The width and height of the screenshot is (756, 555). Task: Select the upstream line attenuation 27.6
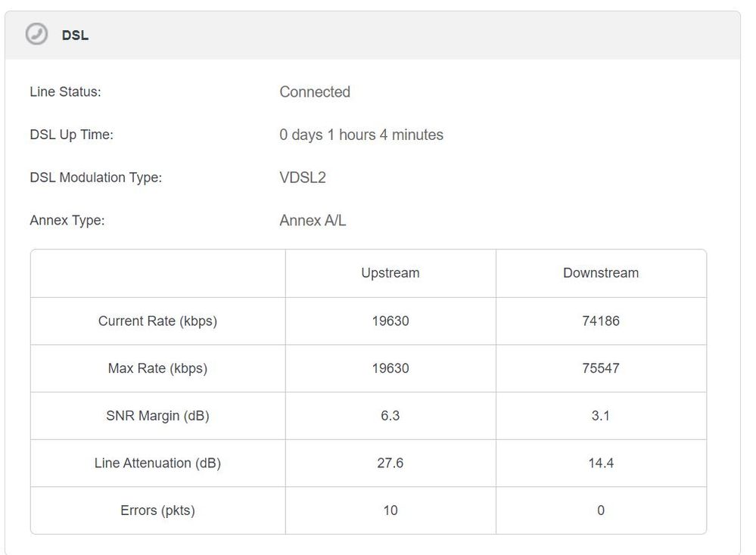coord(390,464)
